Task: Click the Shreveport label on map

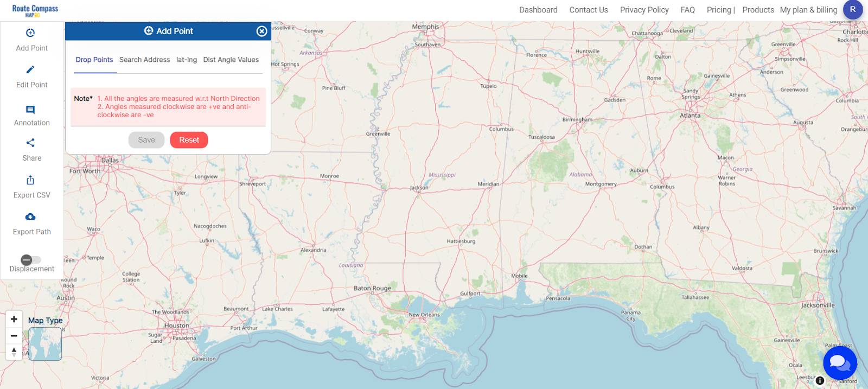Action: pos(252,184)
